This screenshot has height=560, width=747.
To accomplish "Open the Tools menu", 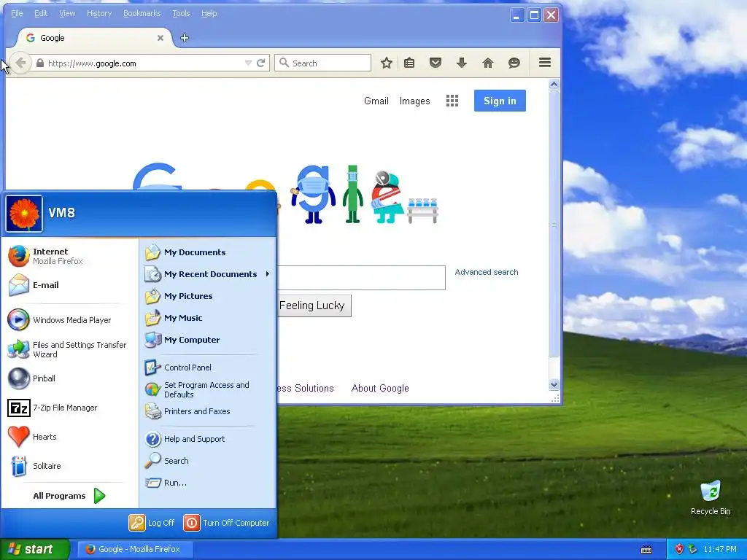I will point(181,13).
